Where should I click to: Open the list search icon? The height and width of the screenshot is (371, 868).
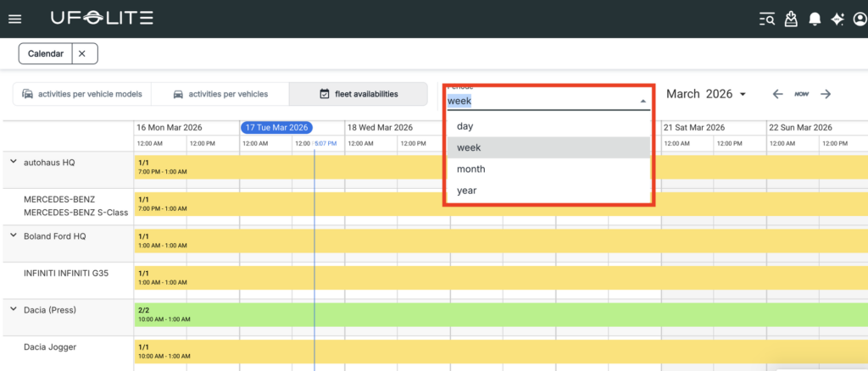tap(767, 19)
